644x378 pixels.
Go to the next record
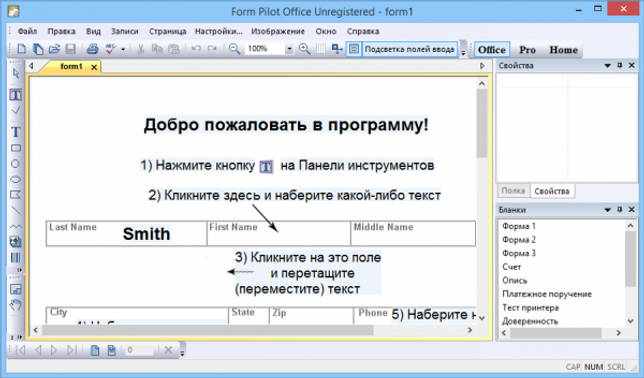54,350
